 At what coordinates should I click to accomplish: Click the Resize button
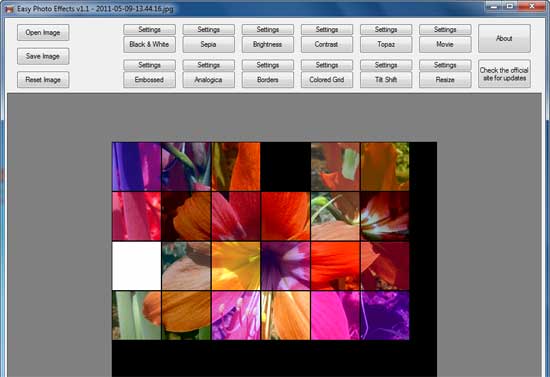(x=445, y=80)
